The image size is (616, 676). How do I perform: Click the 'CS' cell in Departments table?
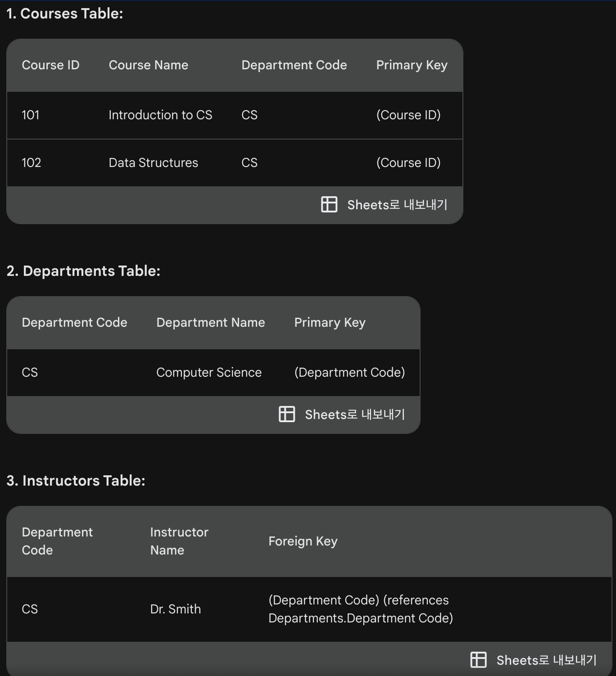coord(30,373)
